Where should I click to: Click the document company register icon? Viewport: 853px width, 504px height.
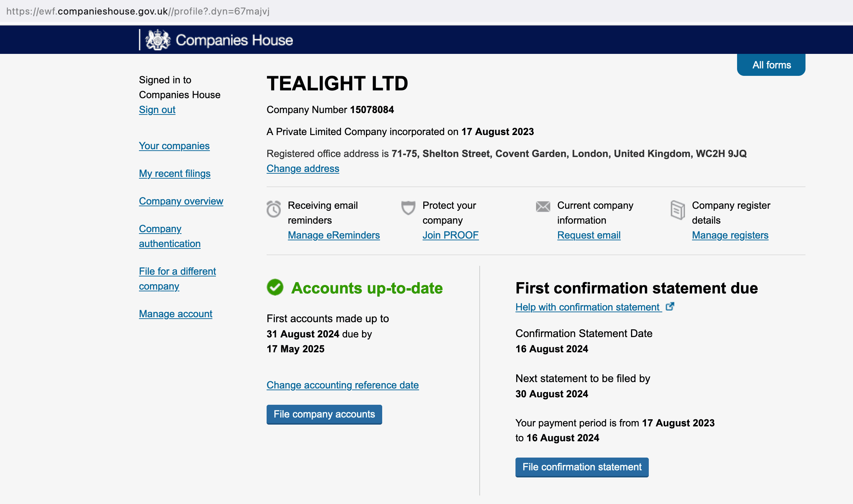click(678, 210)
